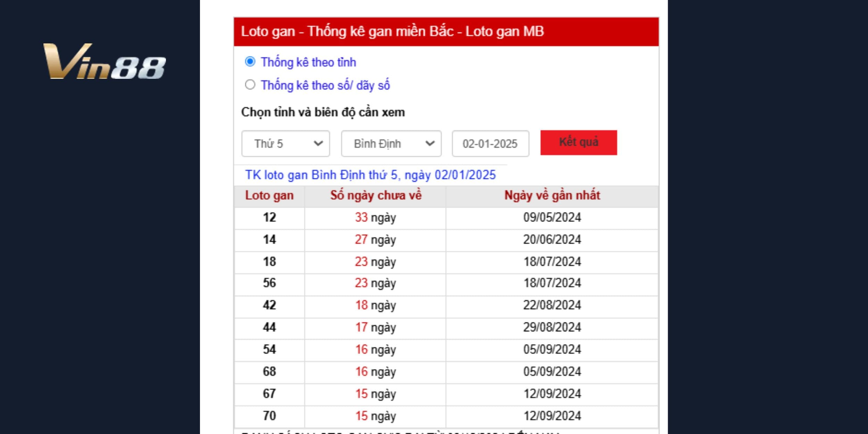
Task: Click the '27 ngày' cell
Action: (x=375, y=240)
